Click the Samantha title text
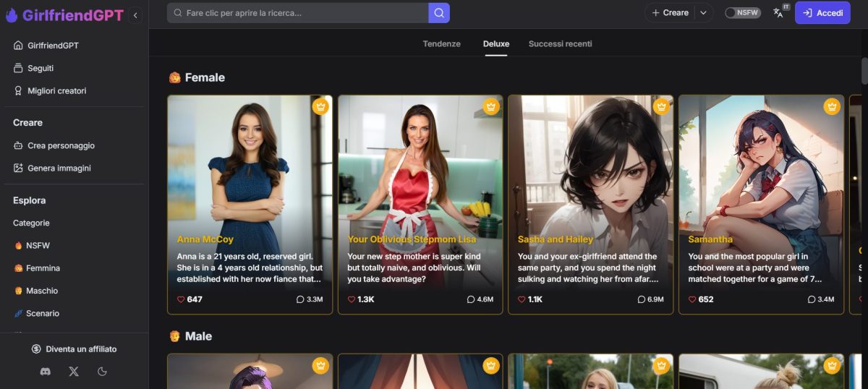Image resolution: width=868 pixels, height=389 pixels. pos(710,239)
